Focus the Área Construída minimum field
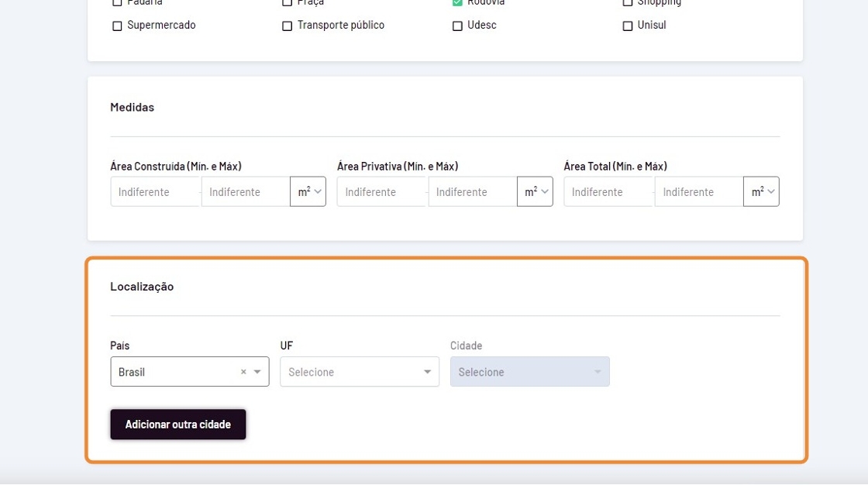 tap(155, 191)
